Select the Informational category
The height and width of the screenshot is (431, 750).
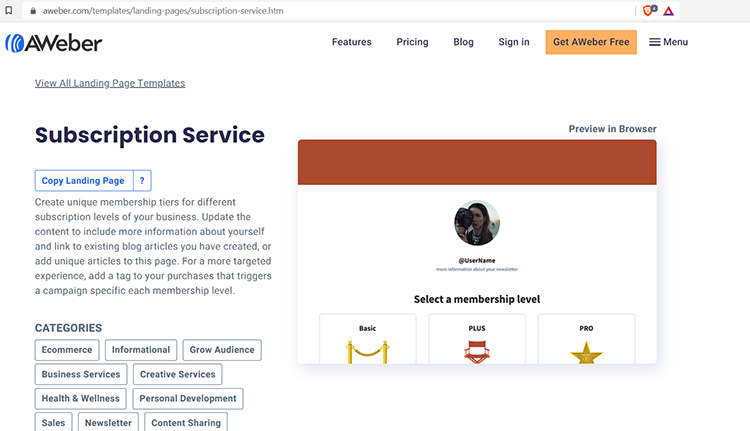click(x=141, y=350)
